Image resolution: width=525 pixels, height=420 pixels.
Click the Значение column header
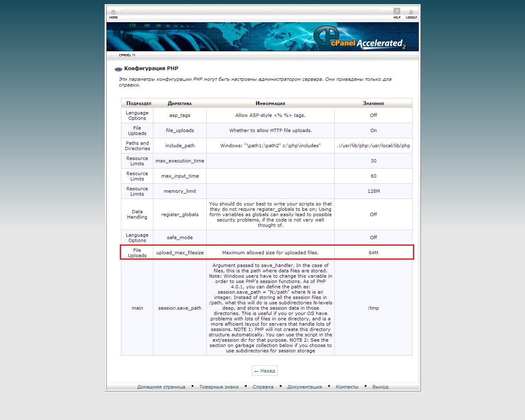(x=373, y=103)
